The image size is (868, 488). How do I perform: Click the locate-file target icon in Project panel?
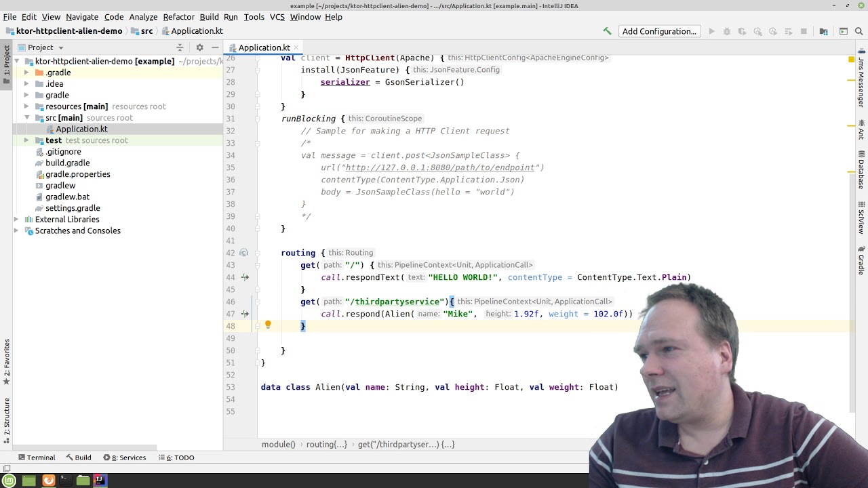(x=180, y=47)
